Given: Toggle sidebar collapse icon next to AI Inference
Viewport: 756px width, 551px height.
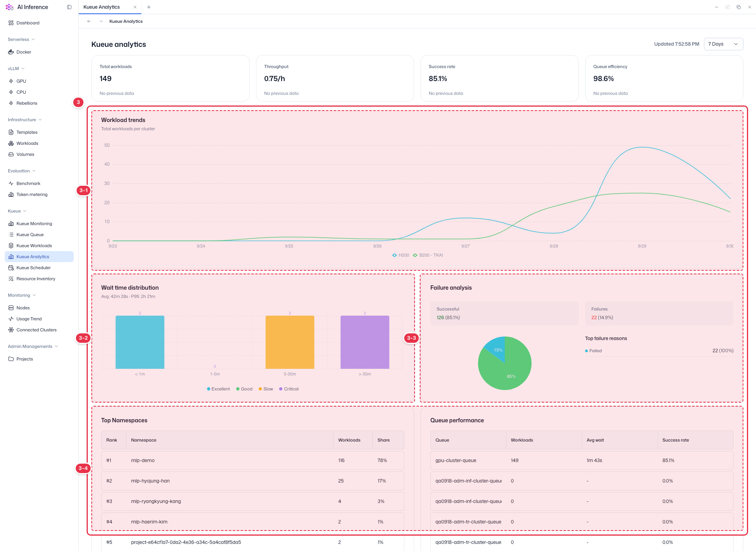Looking at the screenshot, I should (x=69, y=7).
